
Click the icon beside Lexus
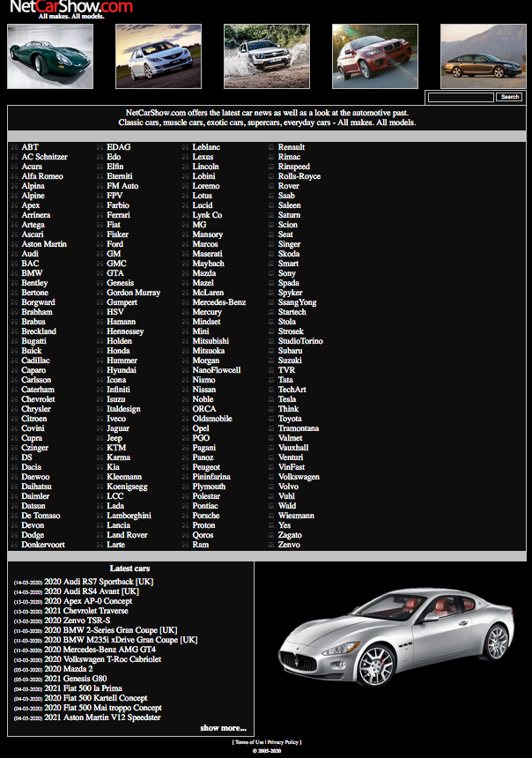point(186,157)
